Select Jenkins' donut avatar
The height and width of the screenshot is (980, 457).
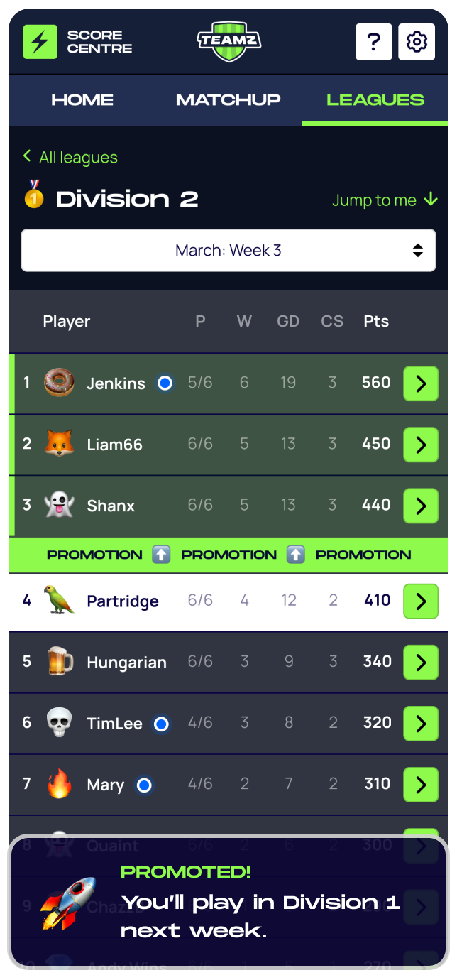(x=59, y=383)
